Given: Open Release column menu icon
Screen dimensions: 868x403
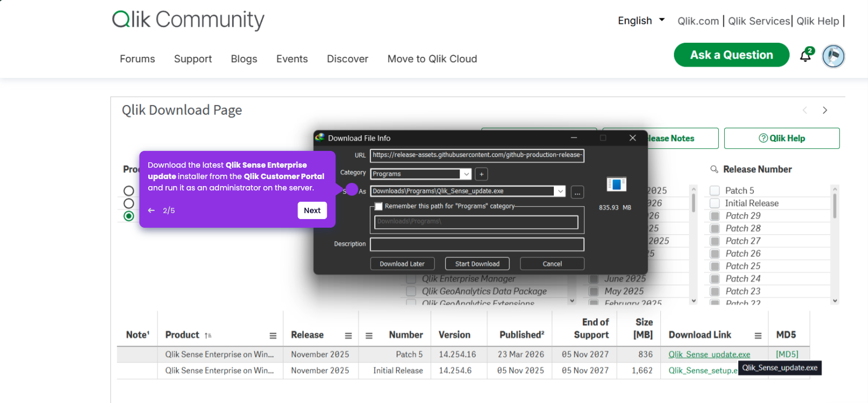Looking at the screenshot, I should click(348, 335).
